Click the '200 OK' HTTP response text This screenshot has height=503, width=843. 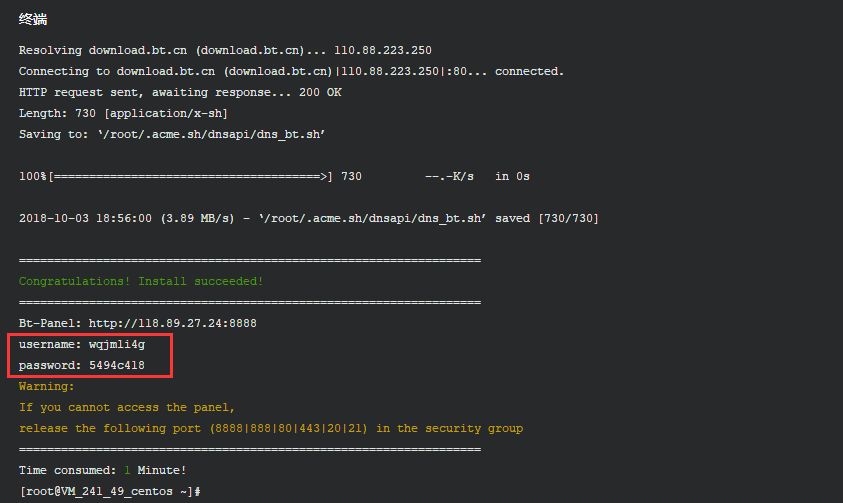(x=320, y=92)
